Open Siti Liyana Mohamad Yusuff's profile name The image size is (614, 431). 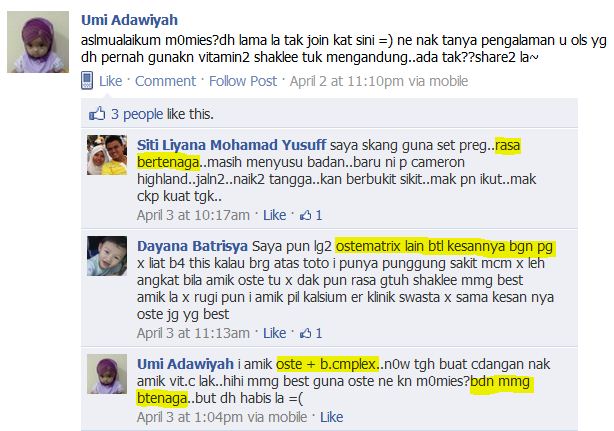(x=231, y=145)
